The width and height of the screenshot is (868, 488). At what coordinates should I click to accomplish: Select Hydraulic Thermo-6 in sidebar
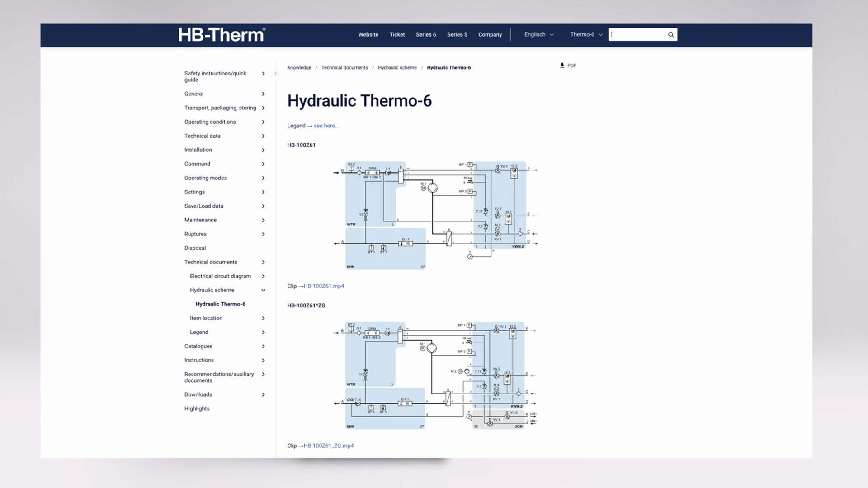(x=220, y=304)
